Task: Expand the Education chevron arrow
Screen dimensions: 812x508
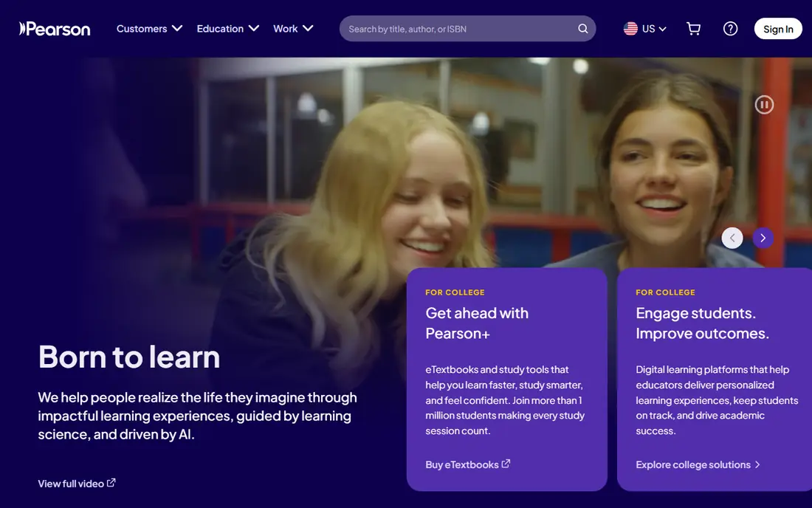Action: (254, 29)
